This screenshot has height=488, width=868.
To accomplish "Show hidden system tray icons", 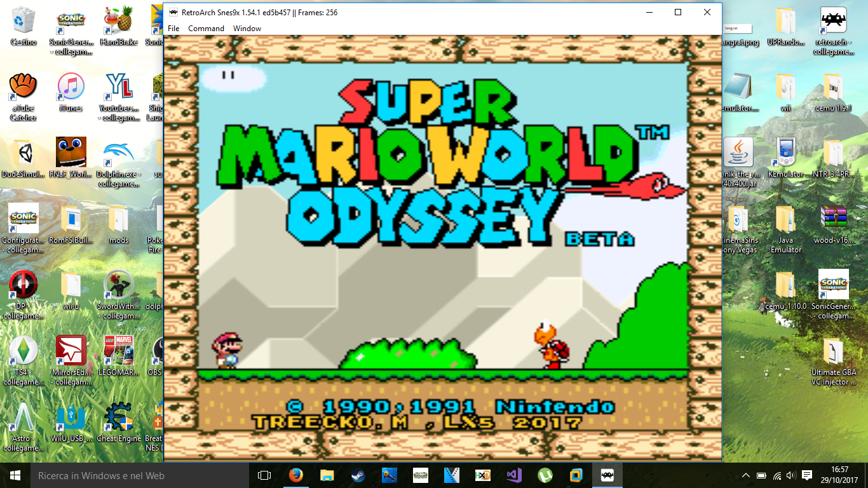I will click(x=746, y=475).
